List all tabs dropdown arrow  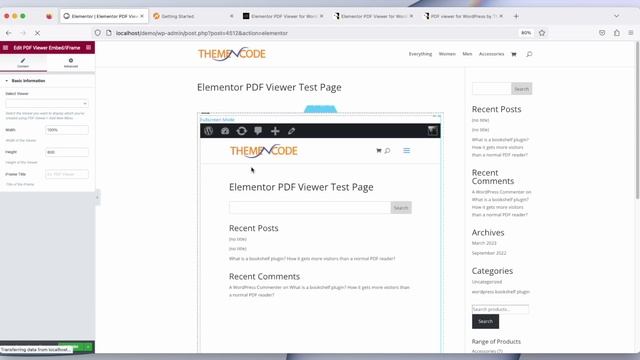(616, 16)
